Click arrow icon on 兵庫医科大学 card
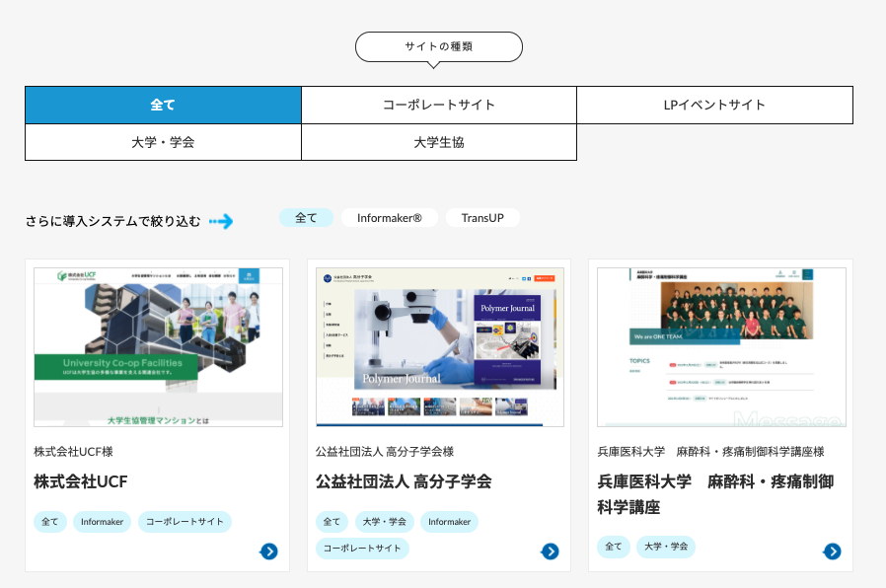Viewport: 886px width, 588px height. tap(833, 551)
